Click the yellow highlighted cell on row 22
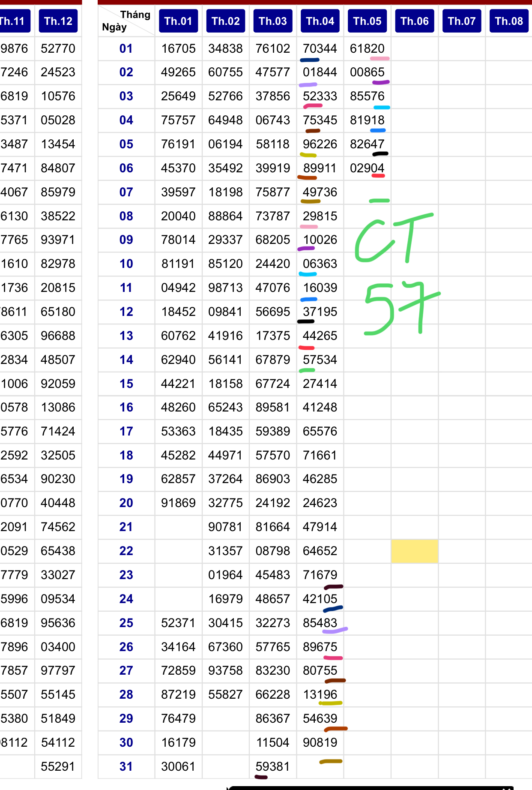The image size is (532, 790). coord(414,551)
